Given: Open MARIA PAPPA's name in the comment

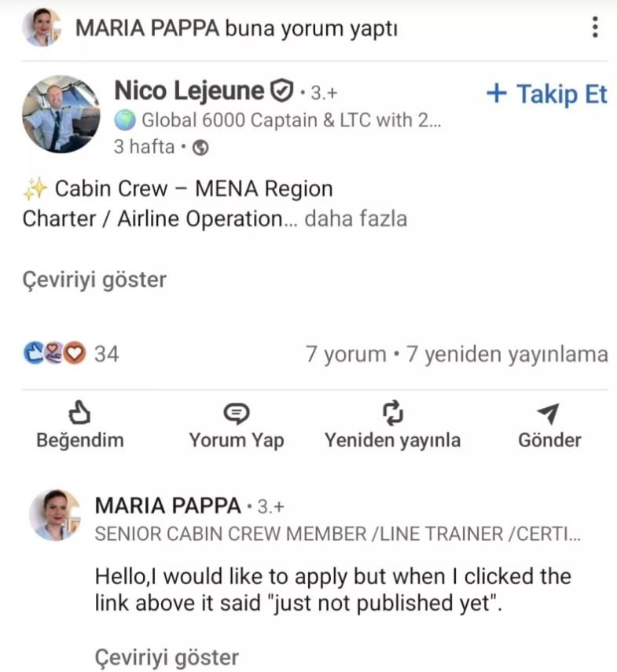Looking at the screenshot, I should (x=167, y=506).
